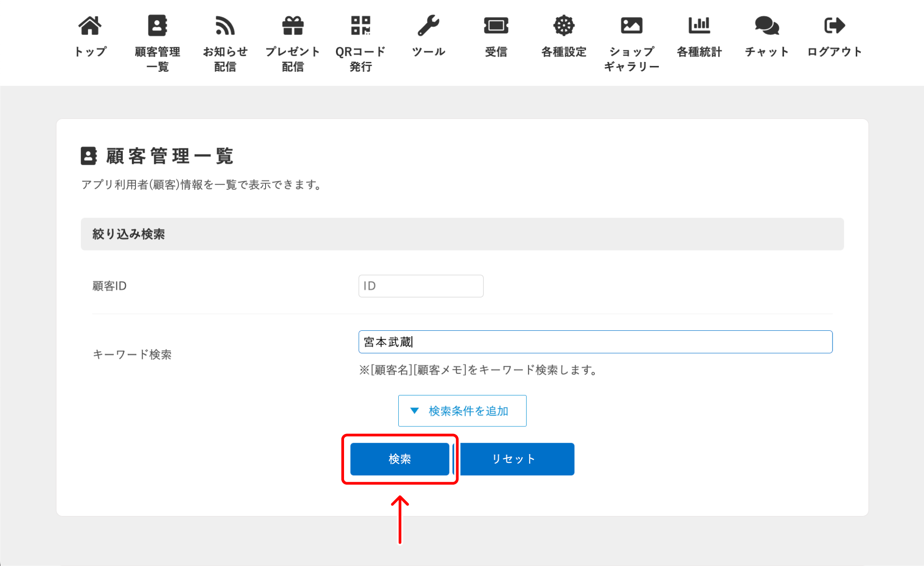Click the キーワード検索 text field

coord(595,342)
